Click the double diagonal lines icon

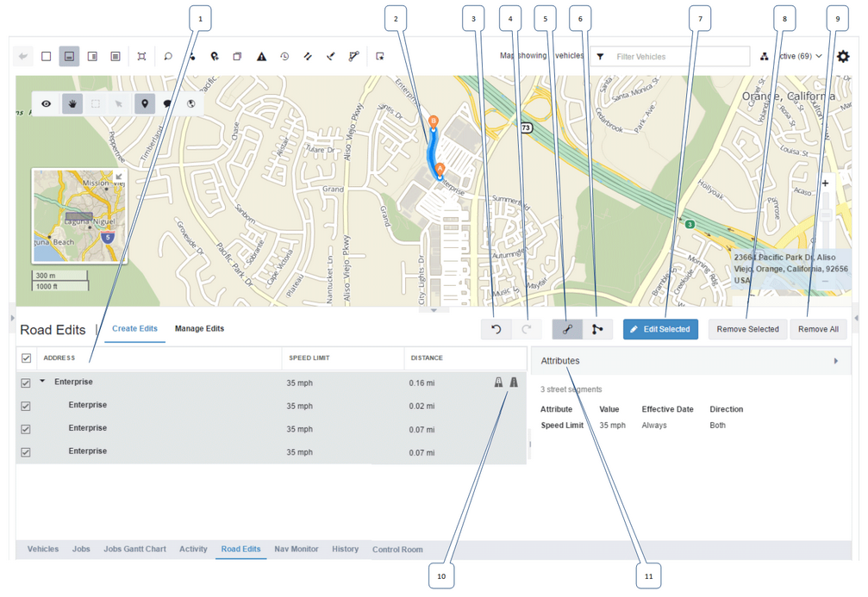(x=308, y=56)
